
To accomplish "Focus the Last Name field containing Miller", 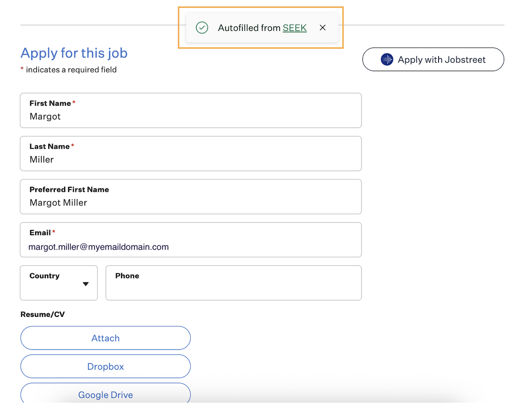I will point(191,159).
